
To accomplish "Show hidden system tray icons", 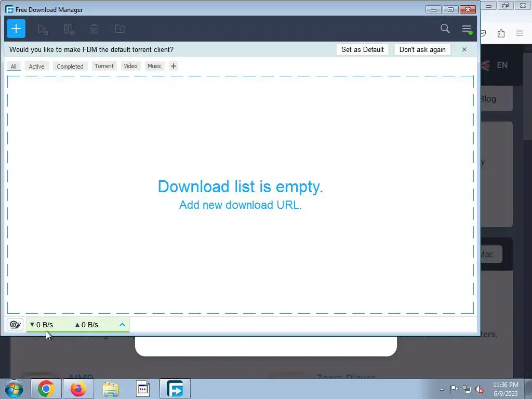I will 442,389.
